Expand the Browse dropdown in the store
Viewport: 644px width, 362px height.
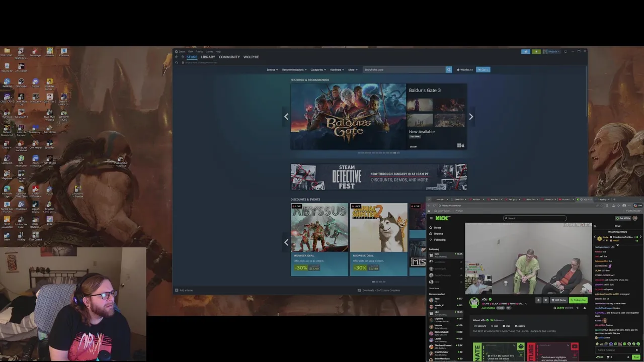point(272,69)
